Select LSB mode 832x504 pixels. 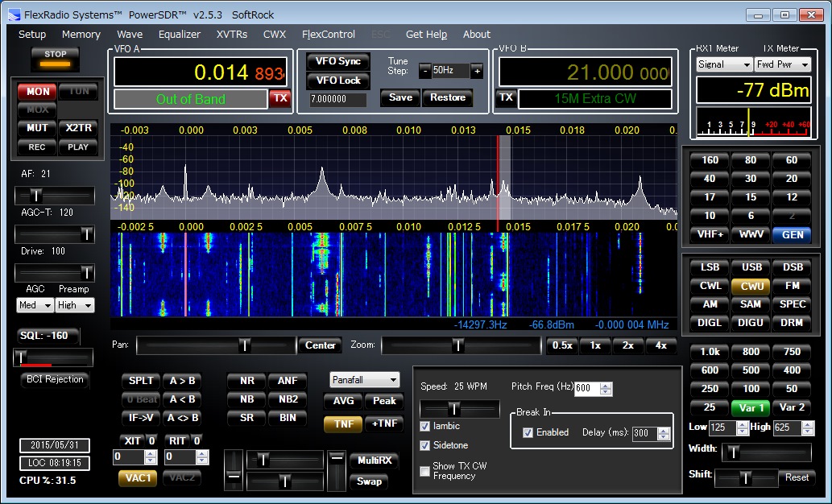(x=710, y=267)
